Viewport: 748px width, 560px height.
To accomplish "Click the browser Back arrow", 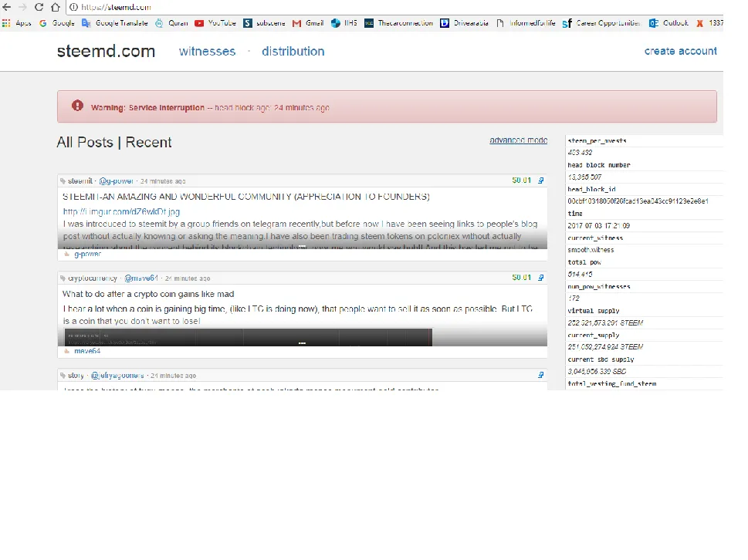I will [7, 7].
